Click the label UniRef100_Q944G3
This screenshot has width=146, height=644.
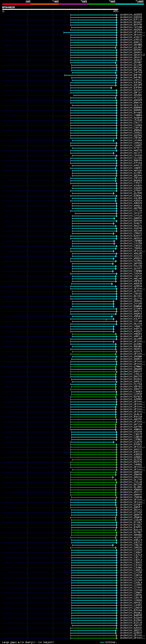tap(131, 52)
